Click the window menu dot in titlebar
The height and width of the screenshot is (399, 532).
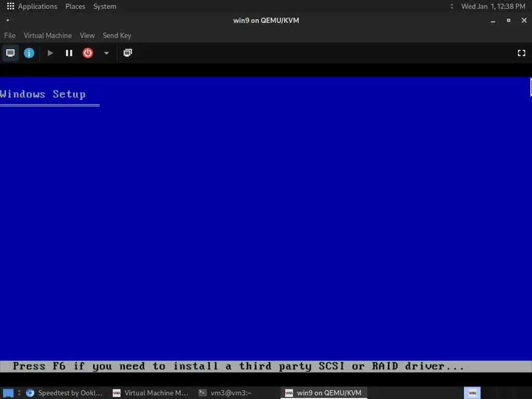7,20
